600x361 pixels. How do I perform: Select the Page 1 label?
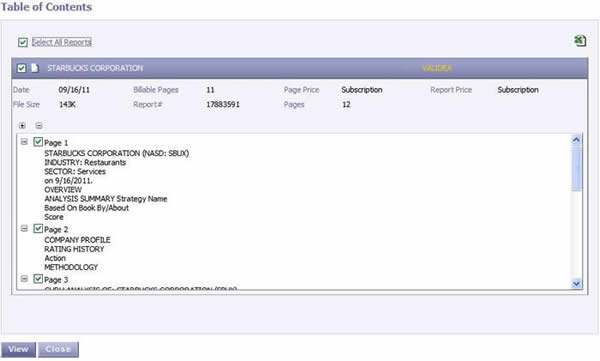tap(56, 143)
